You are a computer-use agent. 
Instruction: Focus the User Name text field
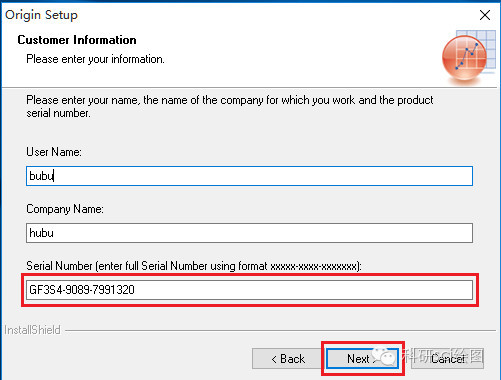249,176
